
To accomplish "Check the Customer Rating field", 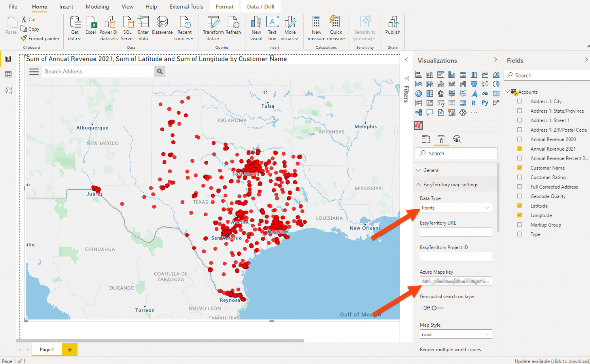I will [x=520, y=177].
